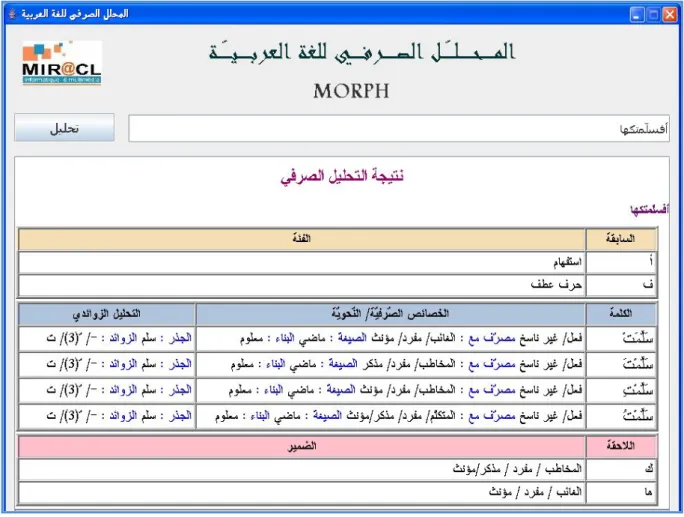Viewport: 684px width, 517px height.
Task: Select the المخاطب مفرد مذكر verb analysis row
Action: [x=337, y=364]
